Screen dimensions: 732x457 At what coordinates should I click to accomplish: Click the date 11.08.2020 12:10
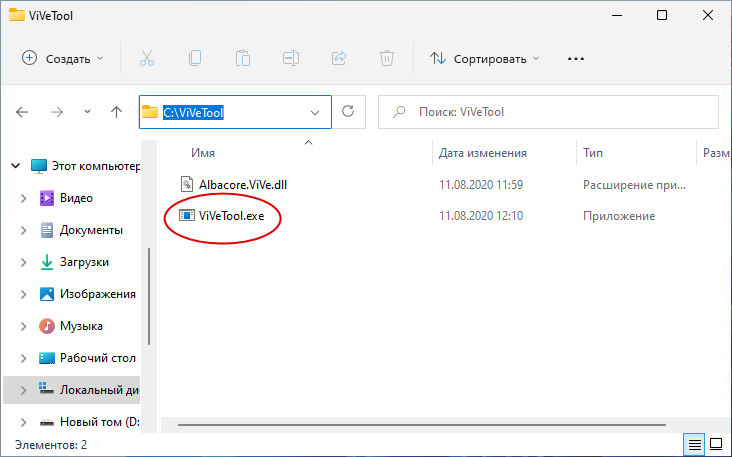(x=481, y=216)
